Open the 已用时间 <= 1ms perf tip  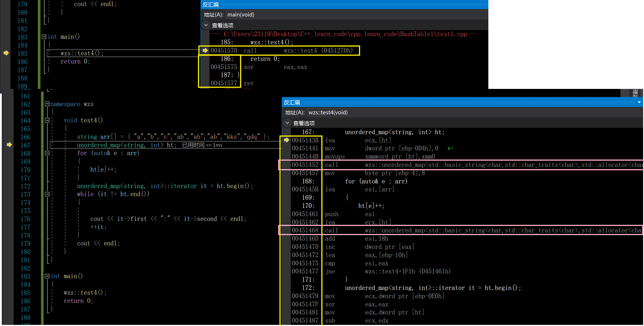(202, 145)
